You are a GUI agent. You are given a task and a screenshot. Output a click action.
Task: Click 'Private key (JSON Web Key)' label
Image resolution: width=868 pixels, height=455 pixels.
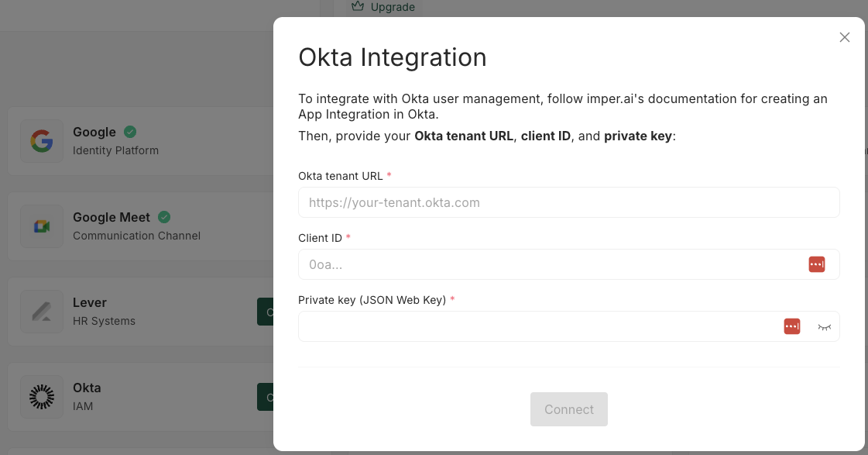pyautogui.click(x=372, y=300)
